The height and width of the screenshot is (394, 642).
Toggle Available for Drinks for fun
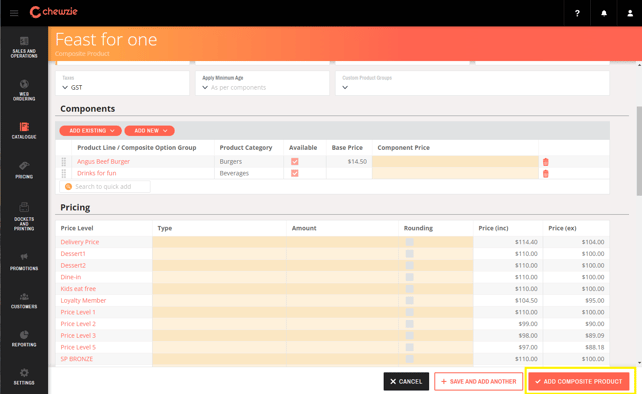click(295, 173)
